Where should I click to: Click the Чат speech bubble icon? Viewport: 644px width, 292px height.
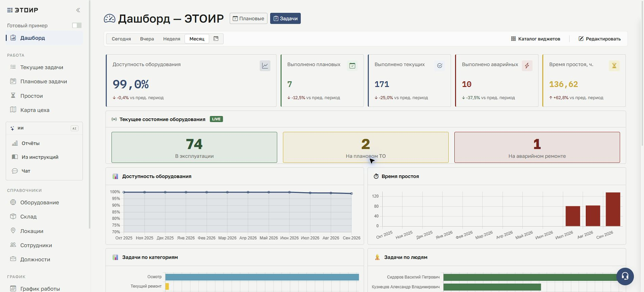15,171
